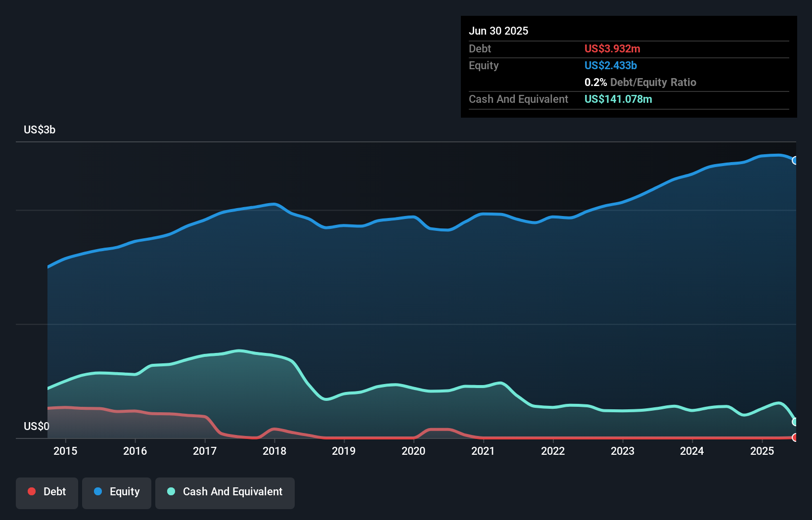This screenshot has height=520, width=812.
Task: Click the US$2.433b equity value in tooltip
Action: (611, 65)
